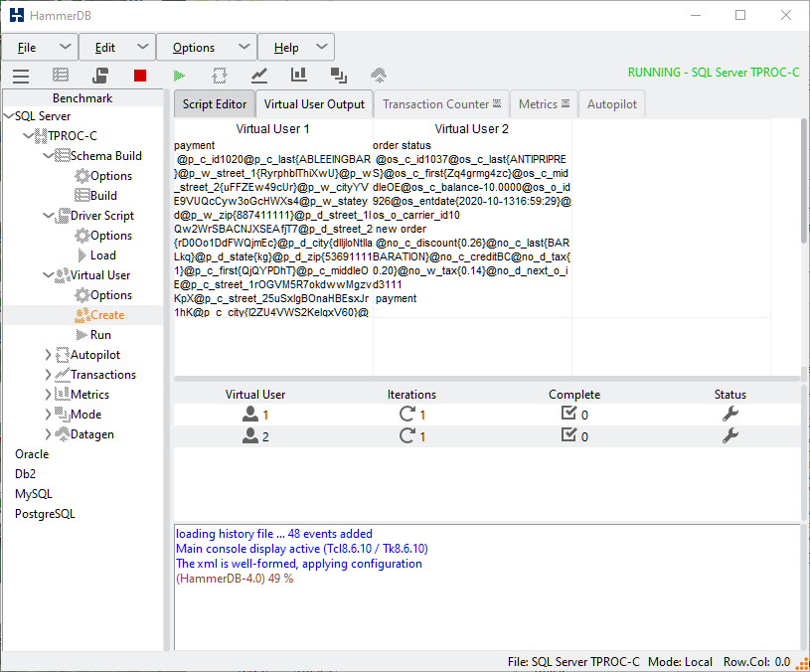Switch to the Virtual User Output tab
The width and height of the screenshot is (810, 672).
click(x=314, y=104)
